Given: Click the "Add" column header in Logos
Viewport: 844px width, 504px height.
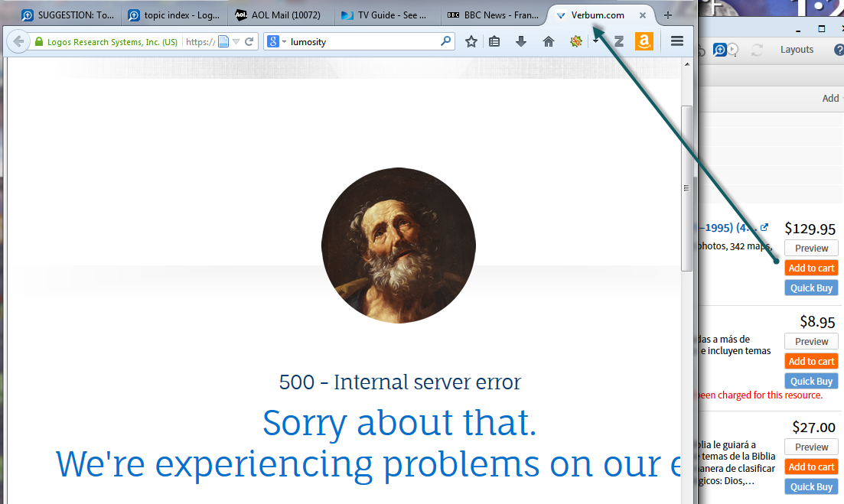Looking at the screenshot, I should (830, 99).
